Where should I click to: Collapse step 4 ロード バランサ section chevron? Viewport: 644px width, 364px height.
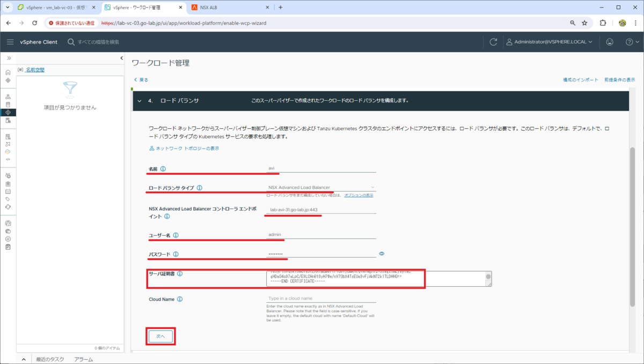coord(140,100)
